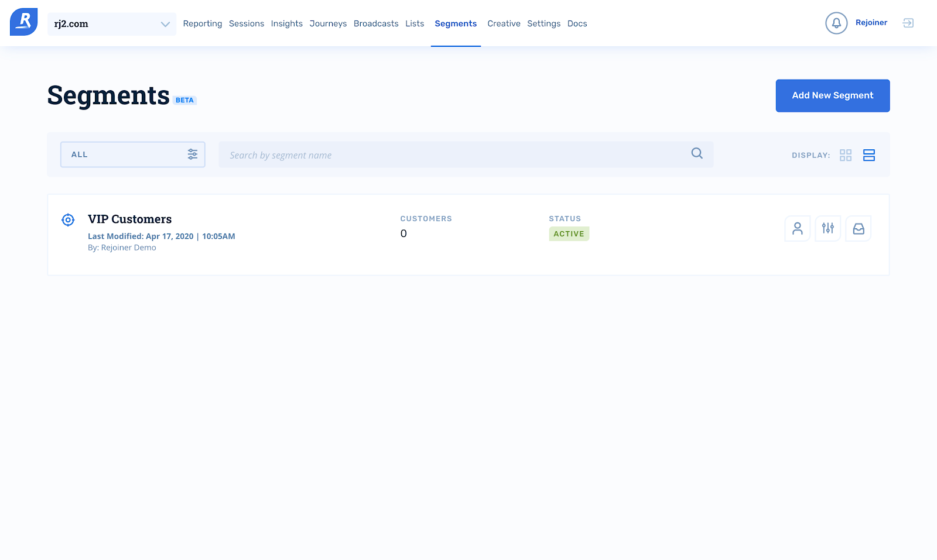Navigate to Insights
This screenshot has height=560, width=937.
(287, 23)
